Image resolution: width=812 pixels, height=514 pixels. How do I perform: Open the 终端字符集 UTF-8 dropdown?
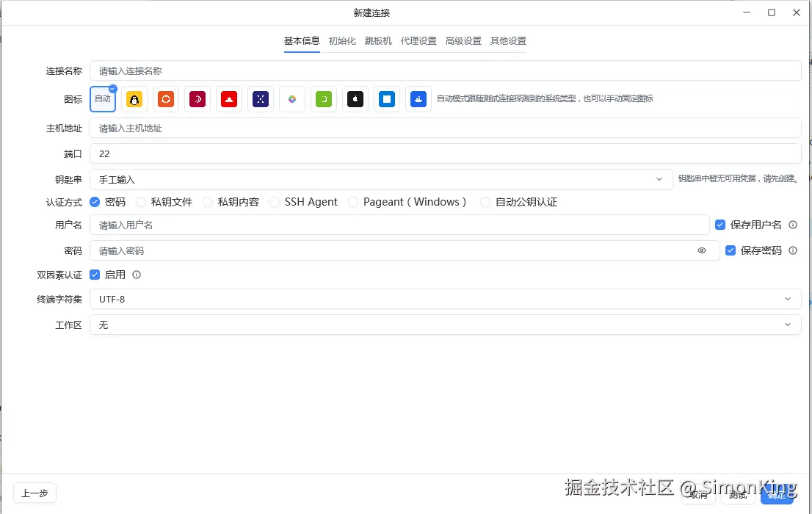446,299
